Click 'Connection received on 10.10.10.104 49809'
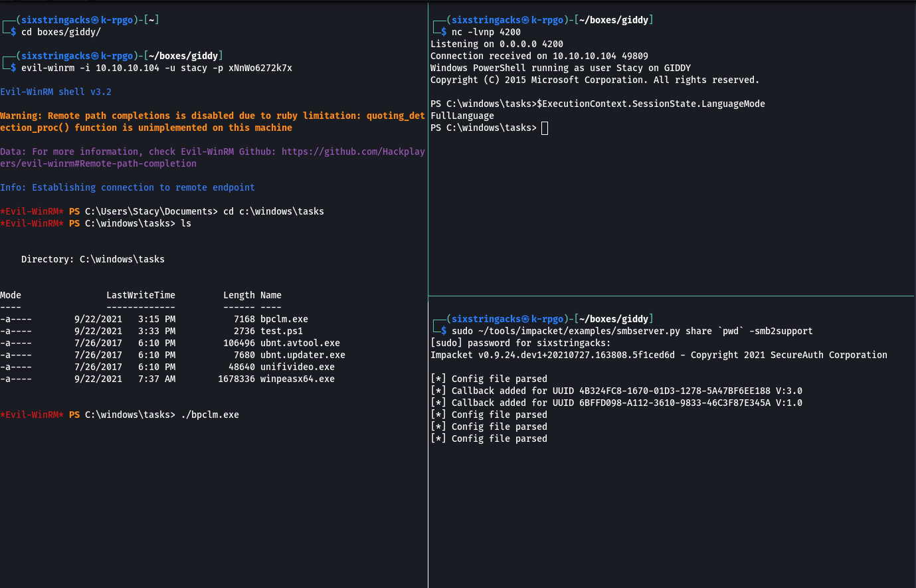The height and width of the screenshot is (588, 916). [x=539, y=56]
